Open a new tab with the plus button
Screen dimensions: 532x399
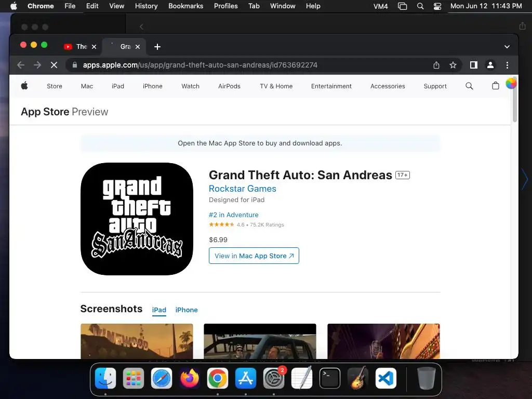coord(157,46)
